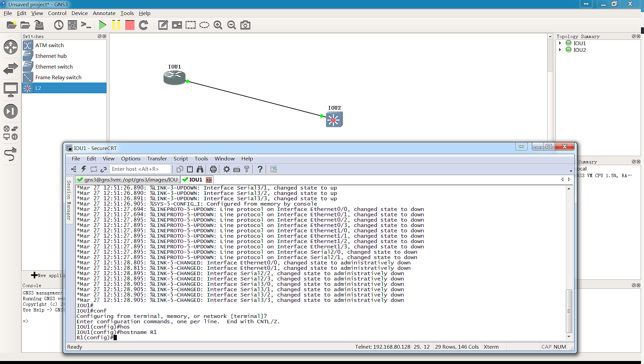Open SecureCRT Script menu
Image resolution: width=644 pixels, height=364 pixels.
(181, 159)
